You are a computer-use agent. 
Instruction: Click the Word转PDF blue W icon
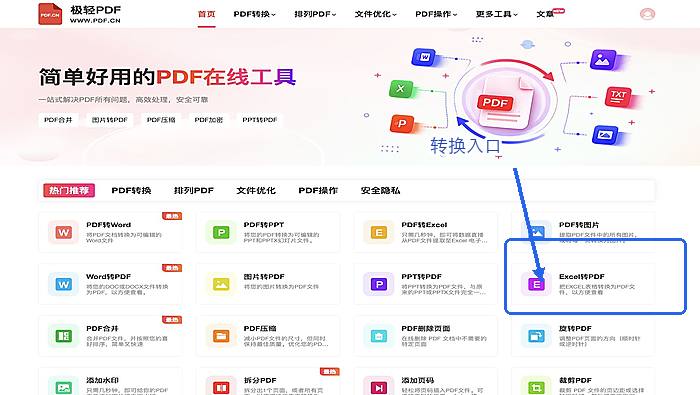(63, 284)
